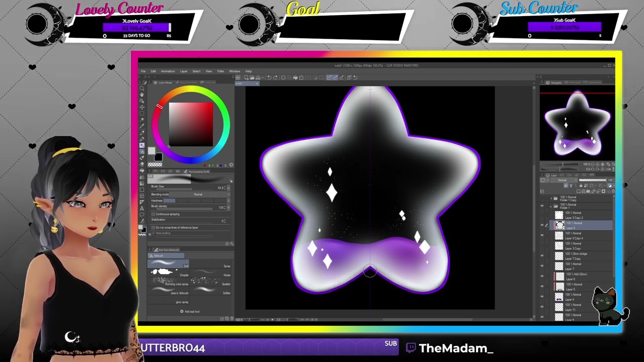Open the Filter menu
This screenshot has height=362, width=644.
[220, 71]
